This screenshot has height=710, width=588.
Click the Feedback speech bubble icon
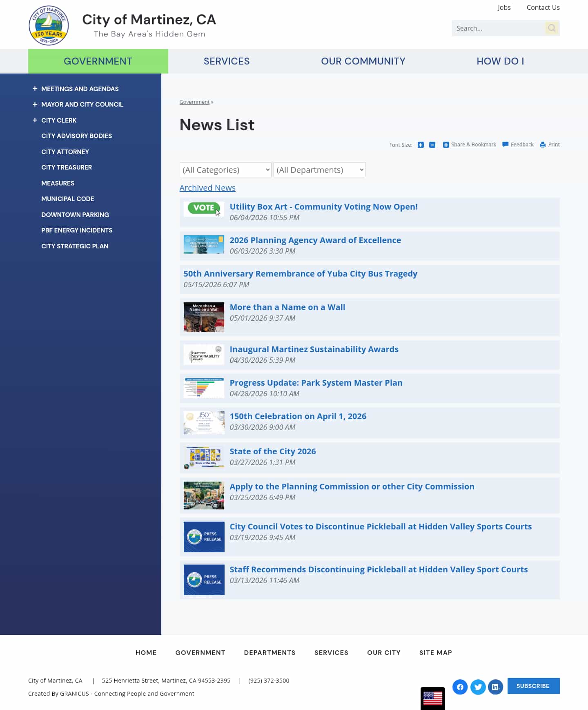[x=505, y=145]
